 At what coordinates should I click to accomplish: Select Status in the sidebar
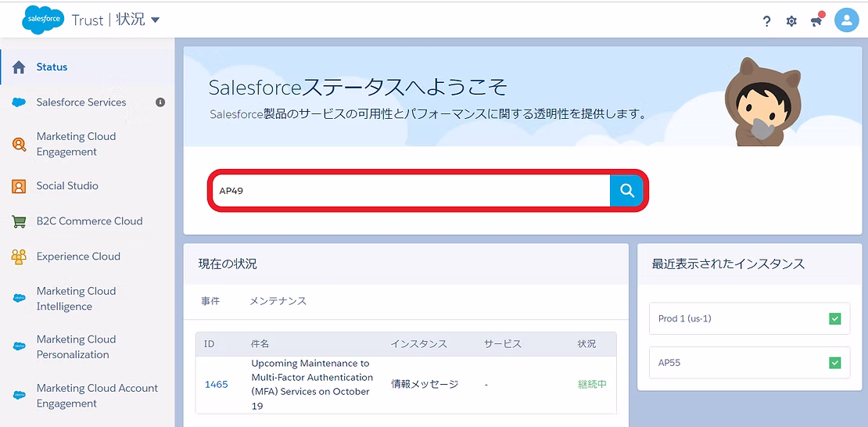coord(52,67)
